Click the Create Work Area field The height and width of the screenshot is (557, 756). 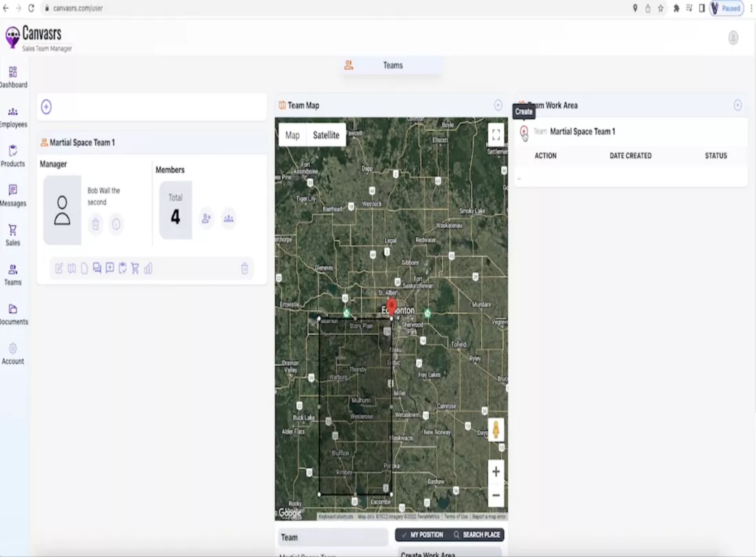[x=449, y=553]
